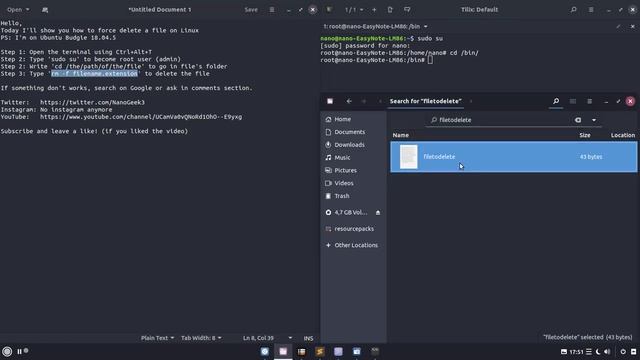Go forward in the file manager
The height and width of the screenshot is (360, 640).
(364, 101)
